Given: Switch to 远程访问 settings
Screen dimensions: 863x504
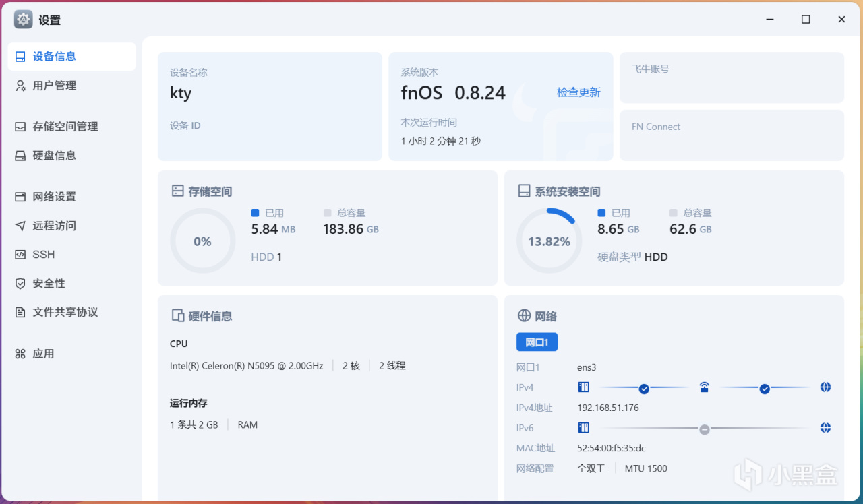Looking at the screenshot, I should coord(71,226).
